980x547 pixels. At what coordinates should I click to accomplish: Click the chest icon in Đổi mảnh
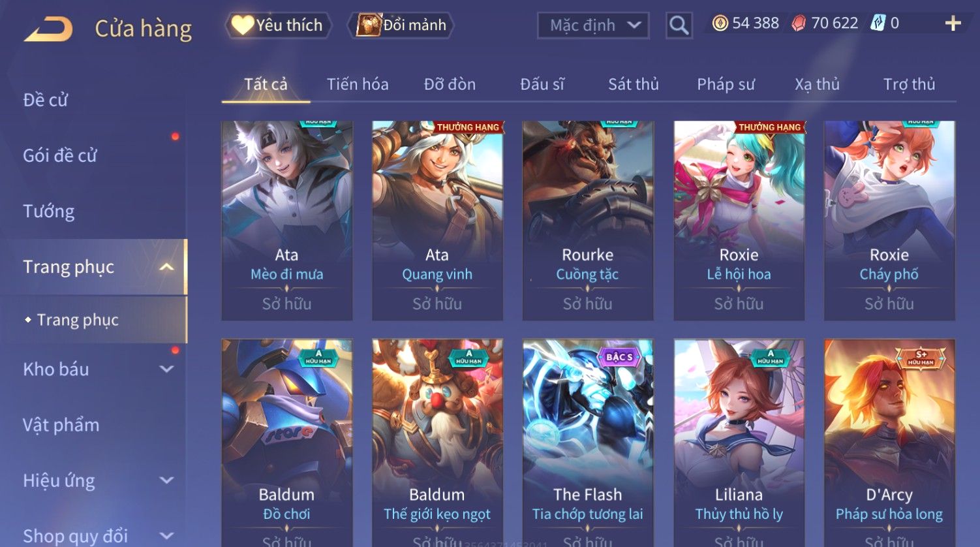pos(369,25)
